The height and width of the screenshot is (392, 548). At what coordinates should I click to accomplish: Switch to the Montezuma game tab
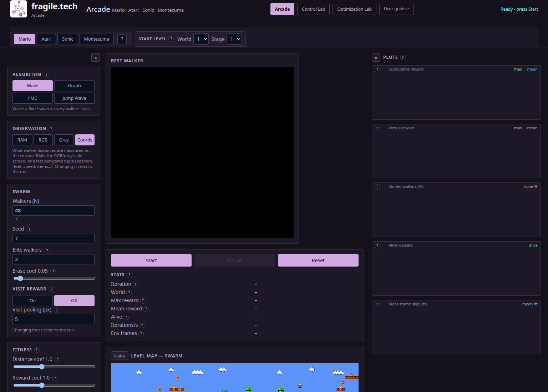click(97, 39)
